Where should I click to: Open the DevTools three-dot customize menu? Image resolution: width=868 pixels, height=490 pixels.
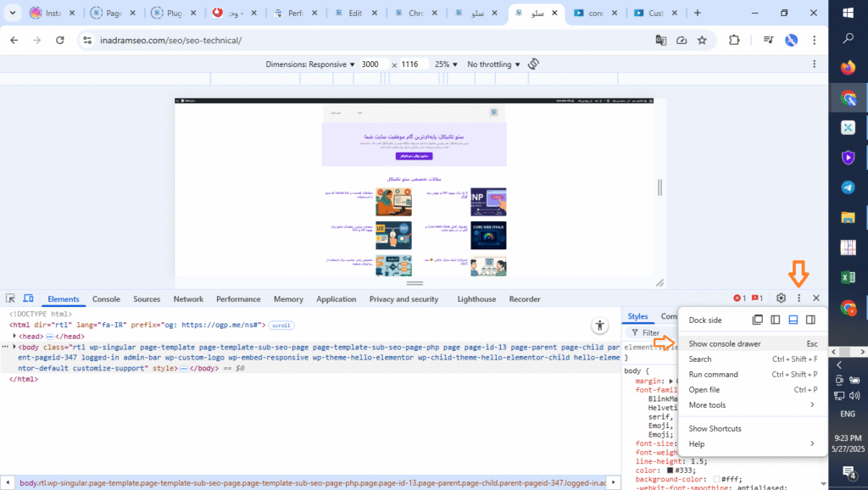tap(798, 298)
